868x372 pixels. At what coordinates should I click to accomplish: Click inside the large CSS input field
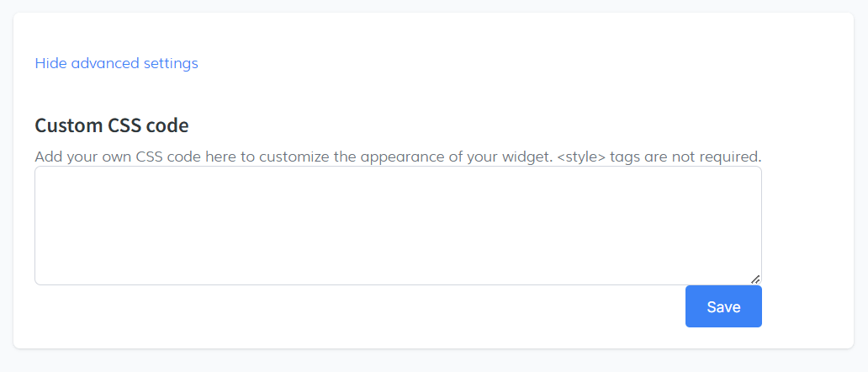click(x=398, y=226)
